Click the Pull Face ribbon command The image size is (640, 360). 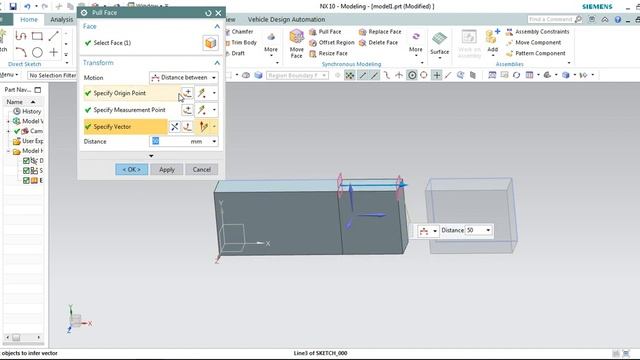pyautogui.click(x=325, y=32)
